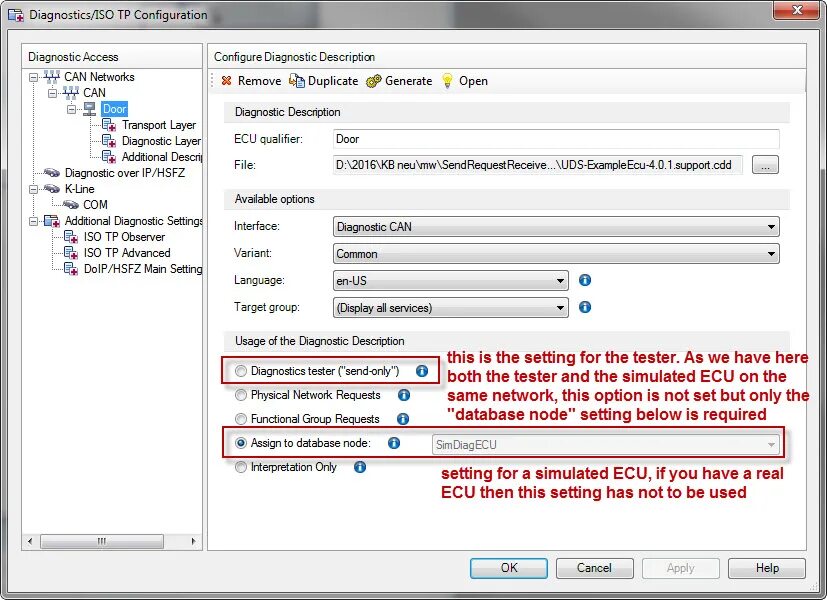Click info icon next to Interpretation Only

[x=360, y=467]
